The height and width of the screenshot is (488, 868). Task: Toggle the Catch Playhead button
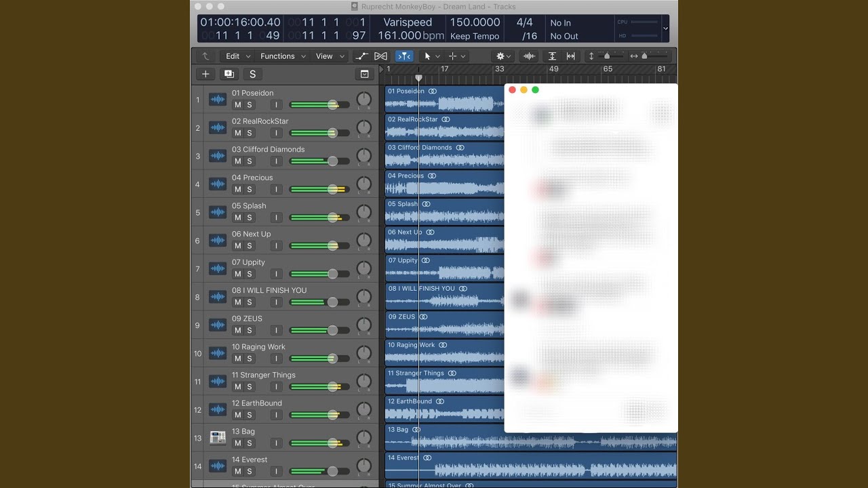pos(404,56)
